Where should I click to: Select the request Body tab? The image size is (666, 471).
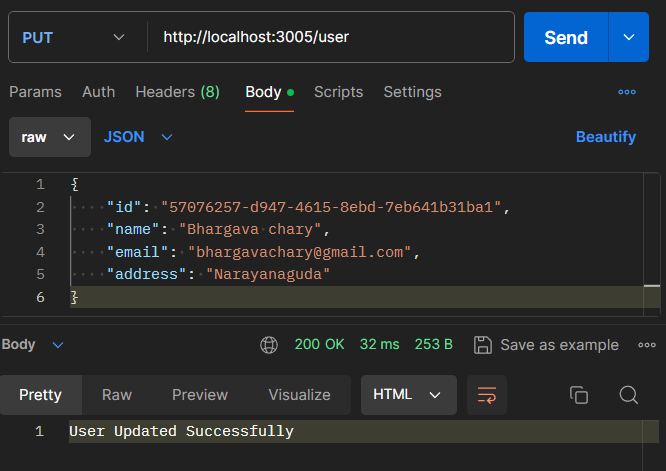269,92
